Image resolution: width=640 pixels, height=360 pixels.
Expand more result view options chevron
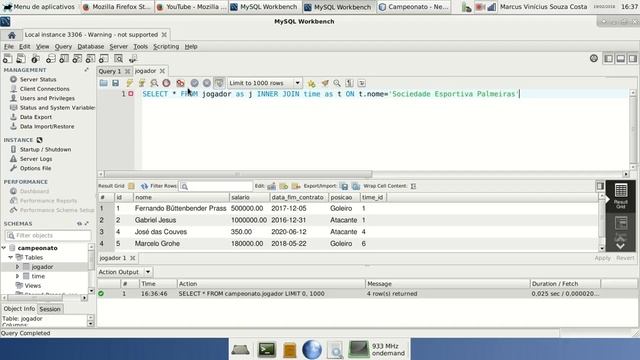coord(620,246)
